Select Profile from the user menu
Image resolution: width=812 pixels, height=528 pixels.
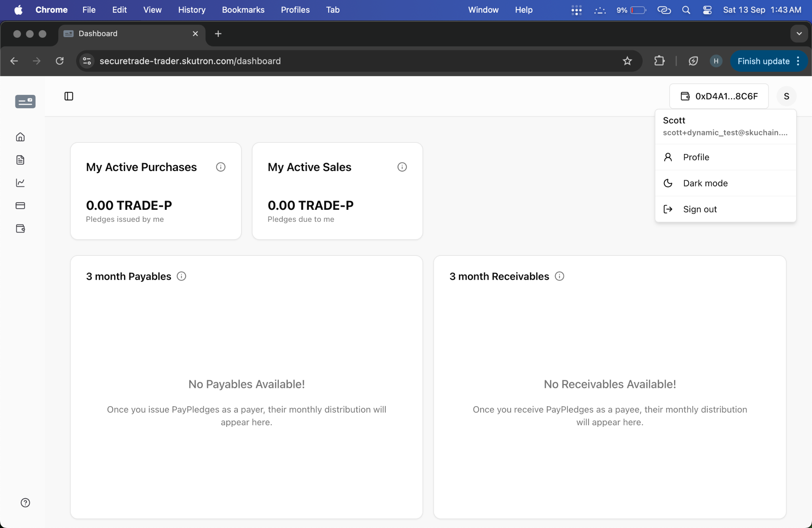click(726, 157)
